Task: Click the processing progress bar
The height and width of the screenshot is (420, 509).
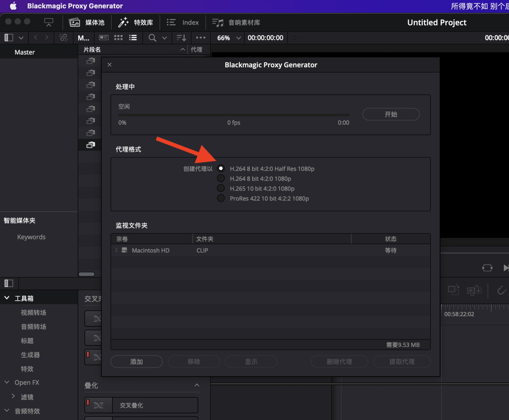Action: coord(234,115)
